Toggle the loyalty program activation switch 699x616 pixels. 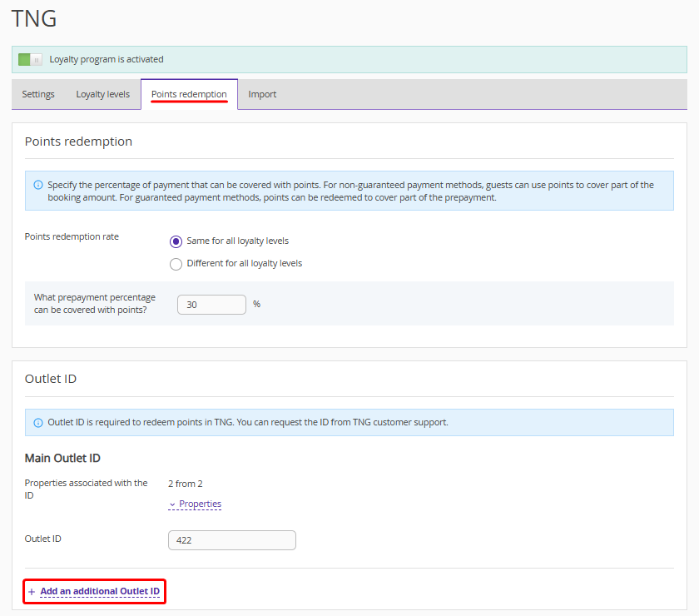[30, 60]
